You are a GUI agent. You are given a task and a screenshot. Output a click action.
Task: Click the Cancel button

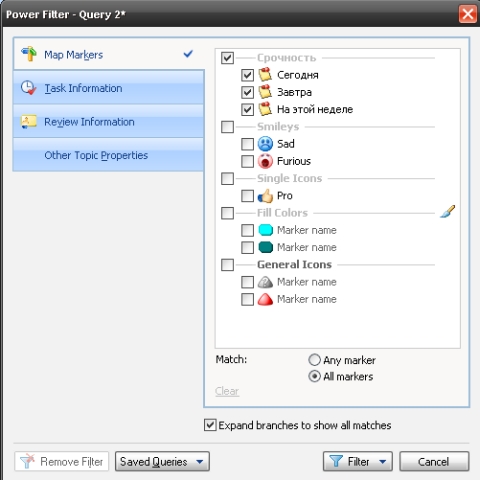point(434,461)
